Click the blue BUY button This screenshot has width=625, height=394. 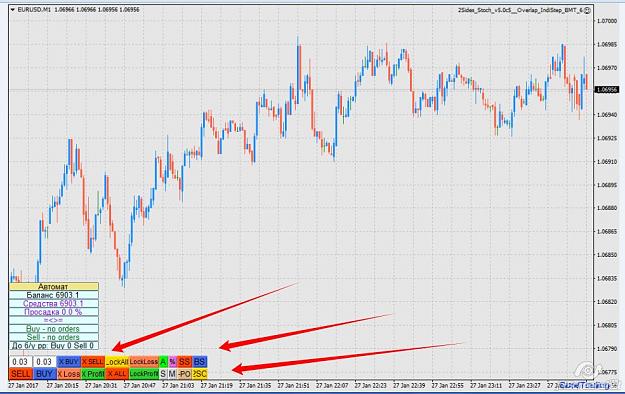(45, 374)
